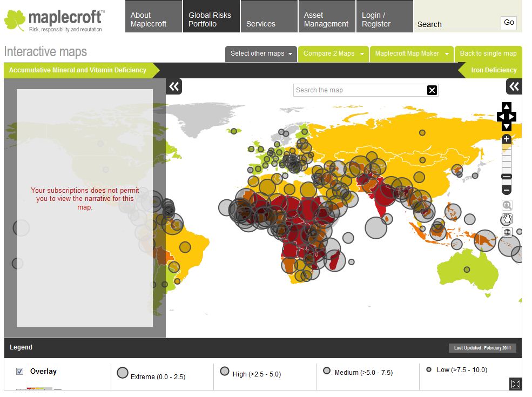532x397 pixels.
Task: Click the zoom slider handle
Action: point(507,177)
